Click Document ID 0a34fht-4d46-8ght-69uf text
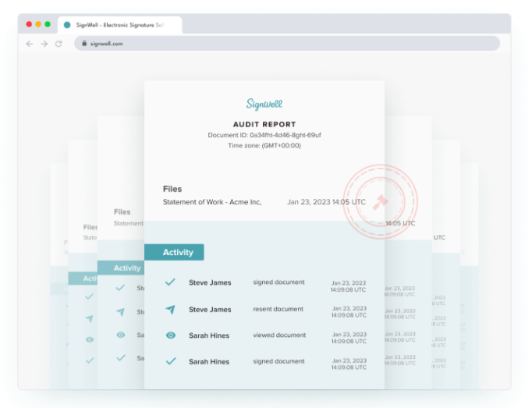 [264, 135]
